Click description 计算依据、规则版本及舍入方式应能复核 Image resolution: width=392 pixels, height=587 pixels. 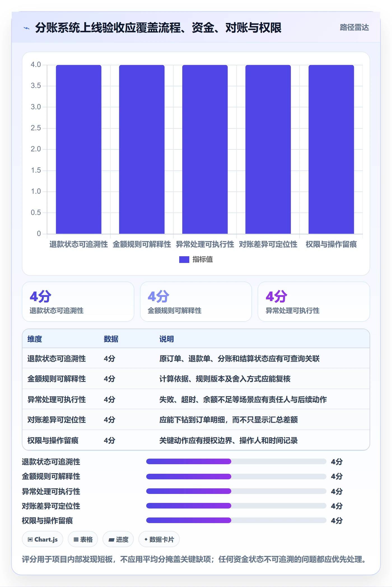tap(225, 379)
